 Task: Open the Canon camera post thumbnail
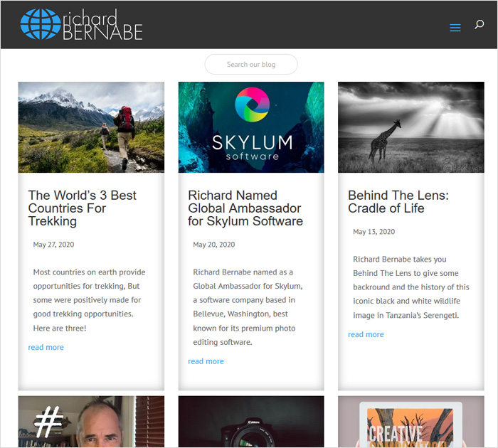(x=251, y=422)
